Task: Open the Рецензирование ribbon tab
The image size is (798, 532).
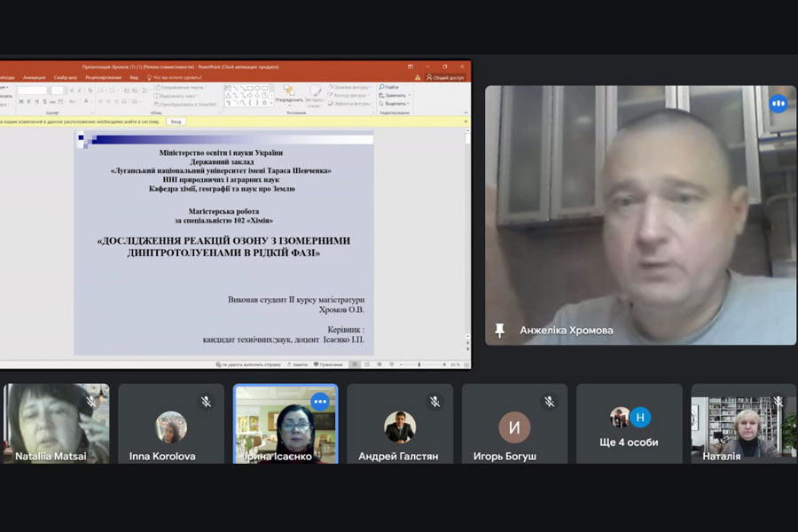Action: 104,77
